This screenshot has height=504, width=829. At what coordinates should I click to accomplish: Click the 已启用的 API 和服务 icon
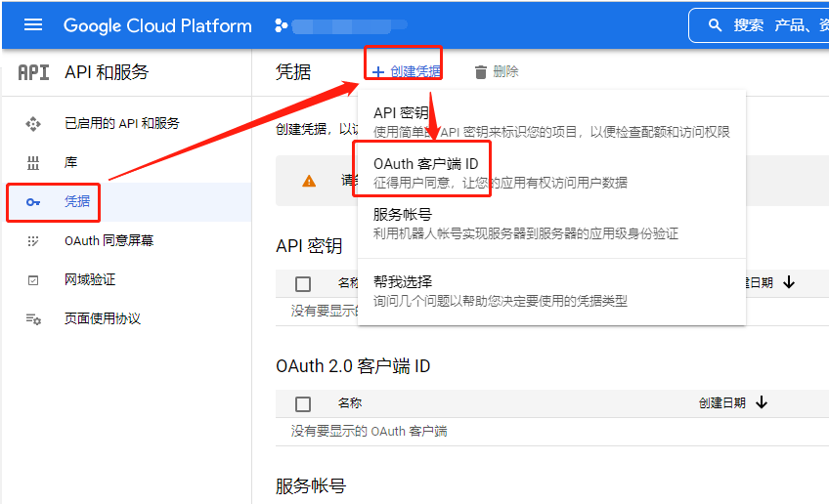(x=33, y=124)
